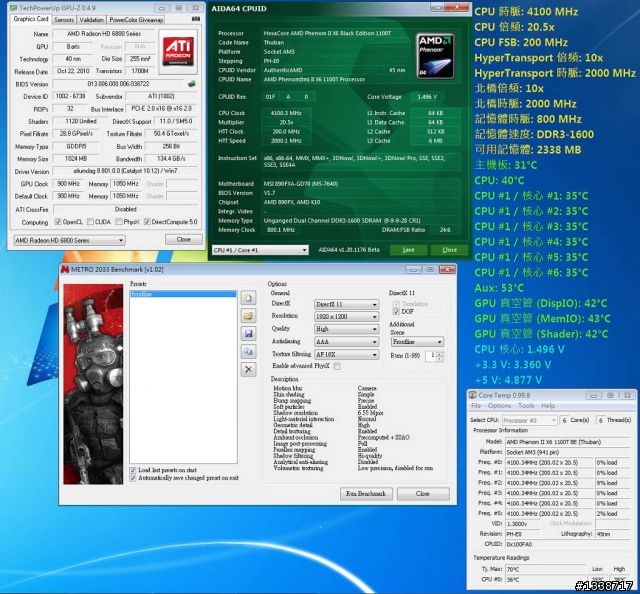Viewport: 640px width, 594px height.
Task: Click the METRO 2033 soldier artwork
Action: (93, 384)
